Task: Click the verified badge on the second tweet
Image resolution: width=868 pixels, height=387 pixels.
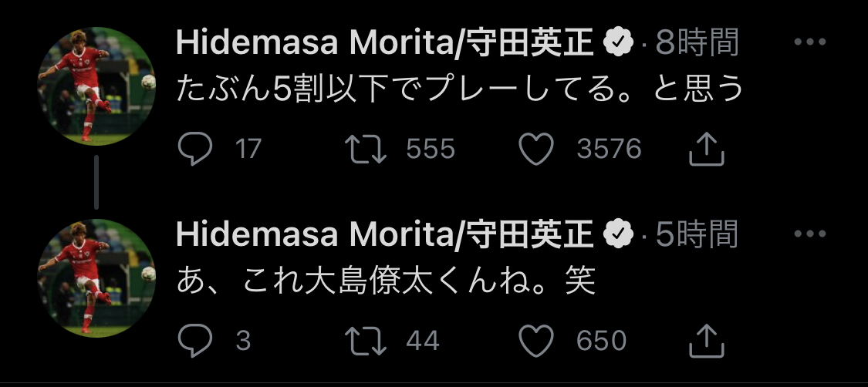Action: pos(620,234)
